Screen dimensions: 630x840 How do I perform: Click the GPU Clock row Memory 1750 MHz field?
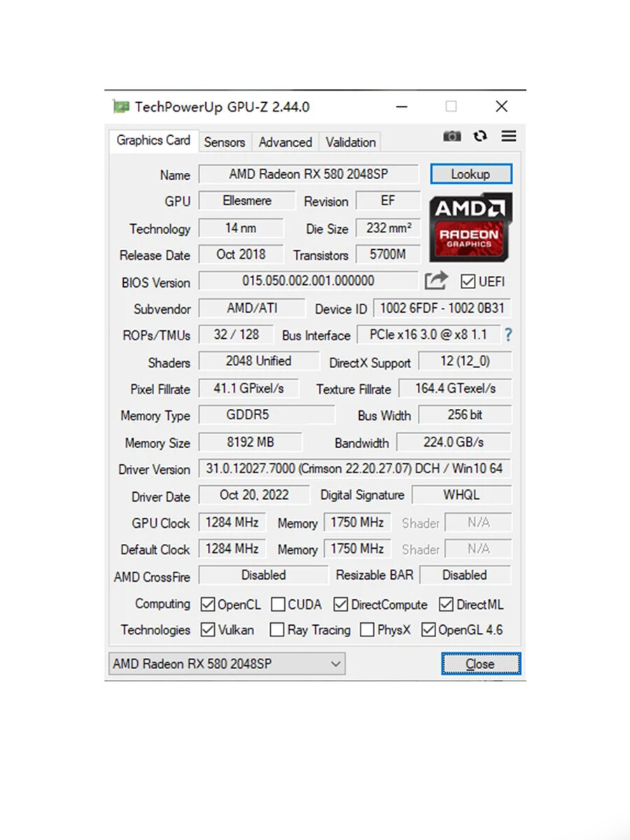(357, 523)
